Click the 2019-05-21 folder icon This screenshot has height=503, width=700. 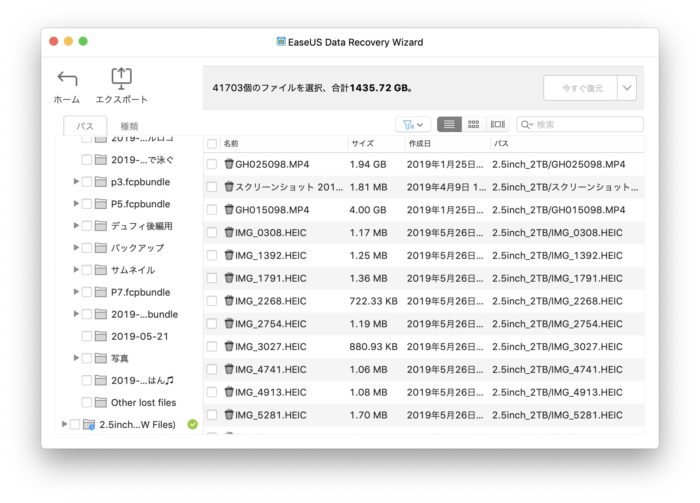(101, 336)
